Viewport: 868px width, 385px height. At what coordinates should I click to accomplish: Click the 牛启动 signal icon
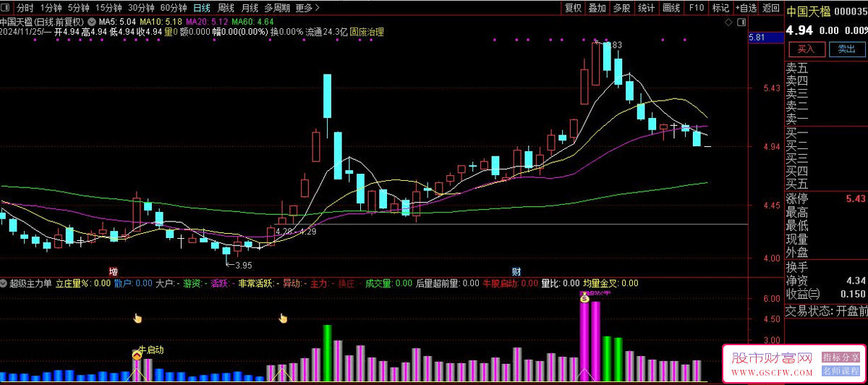(x=137, y=355)
